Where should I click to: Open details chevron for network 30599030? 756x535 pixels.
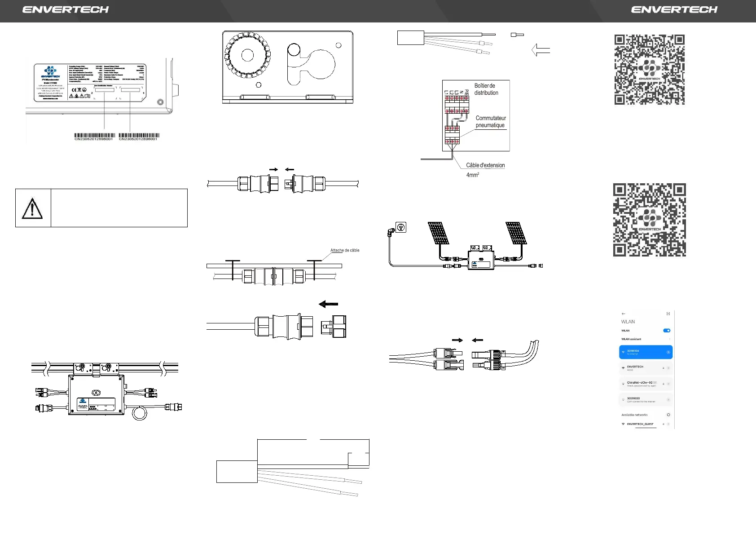668,399
